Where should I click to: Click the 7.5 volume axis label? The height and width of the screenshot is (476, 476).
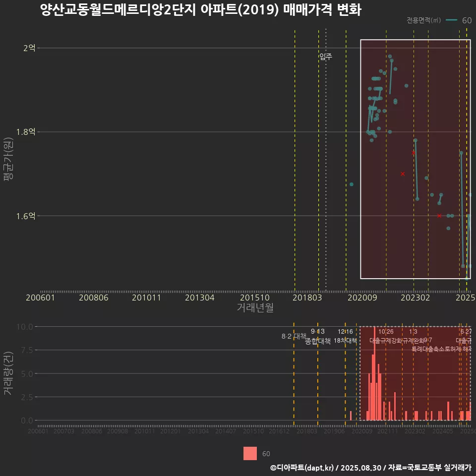pyautogui.click(x=27, y=350)
